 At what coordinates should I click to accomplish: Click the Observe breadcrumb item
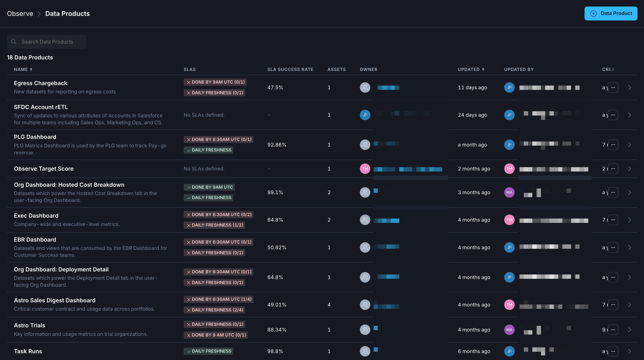pos(20,13)
